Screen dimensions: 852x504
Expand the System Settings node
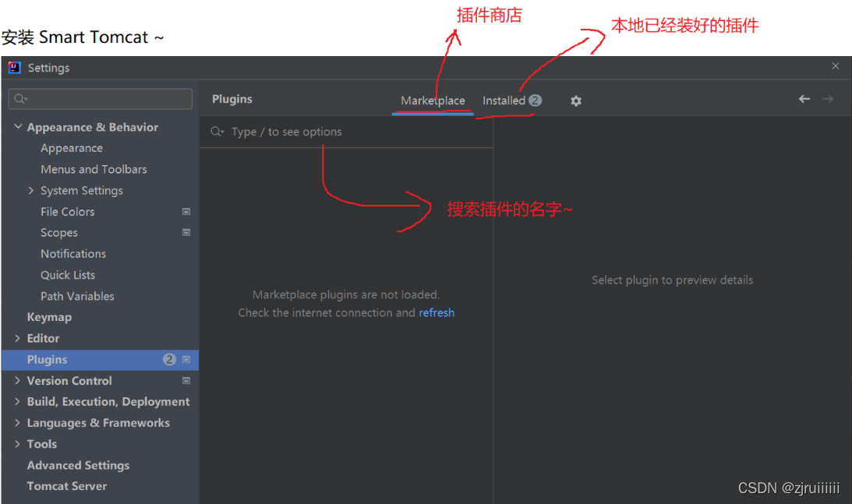coord(31,190)
